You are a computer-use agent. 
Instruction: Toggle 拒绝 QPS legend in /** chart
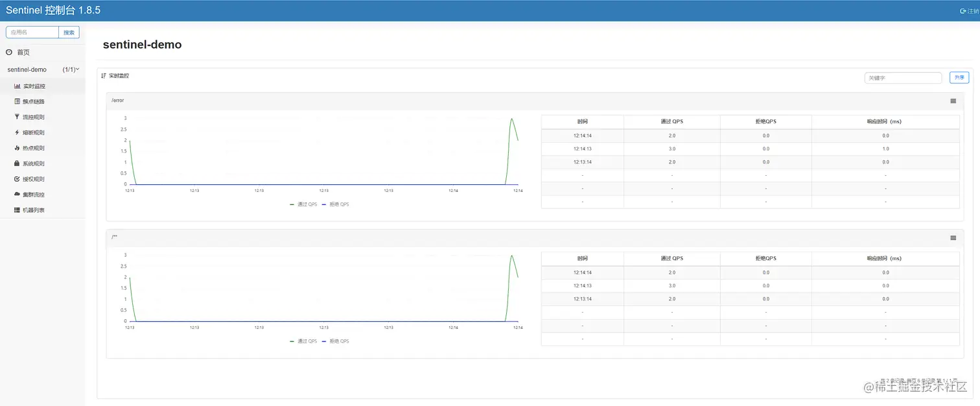tap(335, 341)
